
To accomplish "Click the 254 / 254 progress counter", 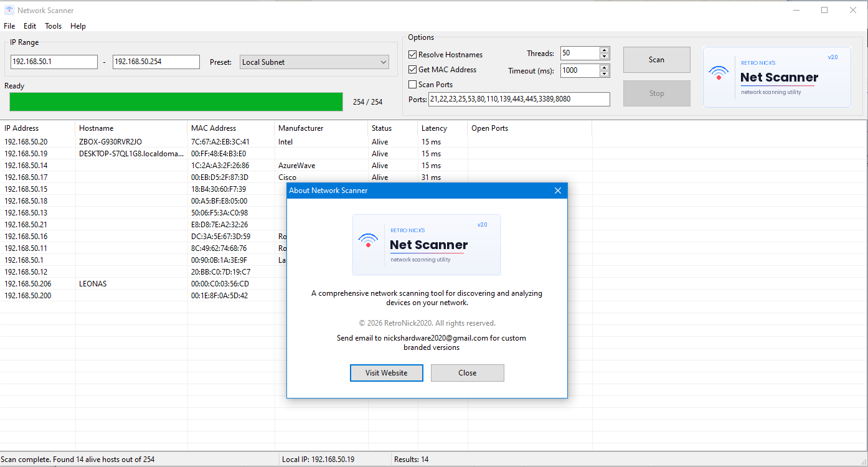I will click(367, 102).
